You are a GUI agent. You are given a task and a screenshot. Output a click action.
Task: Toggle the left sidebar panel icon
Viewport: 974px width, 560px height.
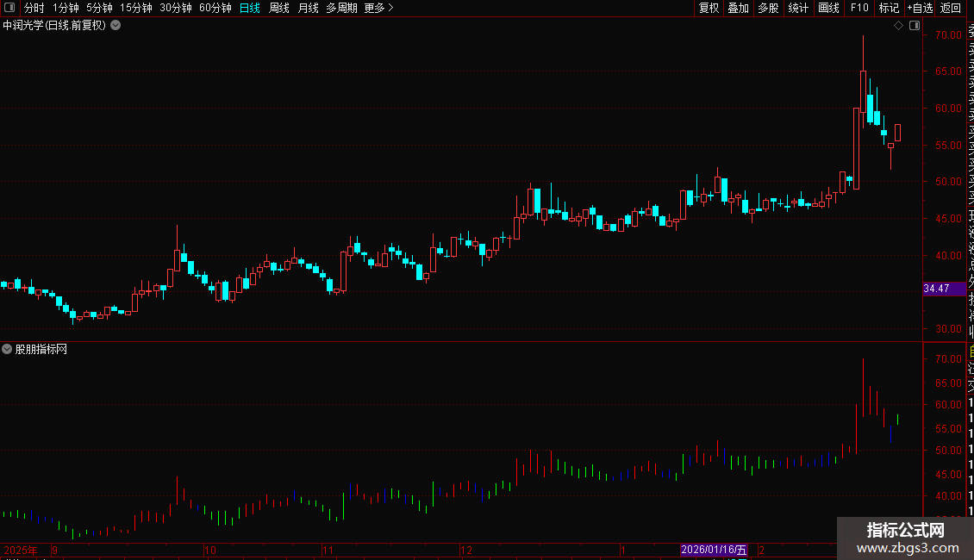coord(9,8)
